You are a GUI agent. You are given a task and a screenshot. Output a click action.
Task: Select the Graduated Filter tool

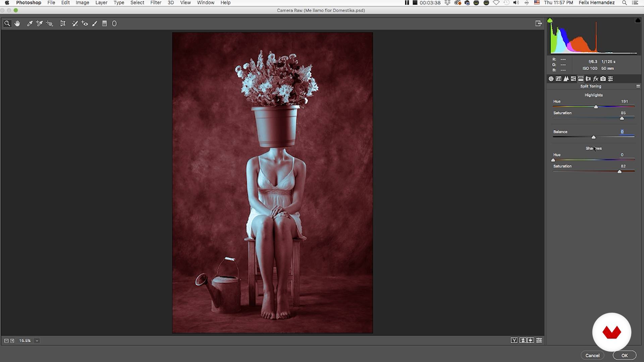(105, 23)
